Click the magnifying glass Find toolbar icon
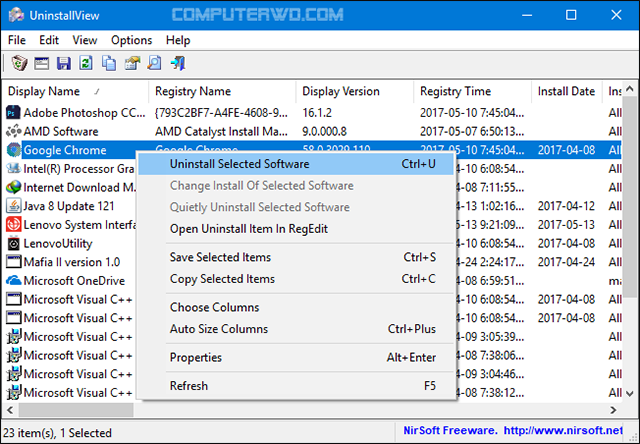640x444 pixels. pyautogui.click(x=154, y=63)
